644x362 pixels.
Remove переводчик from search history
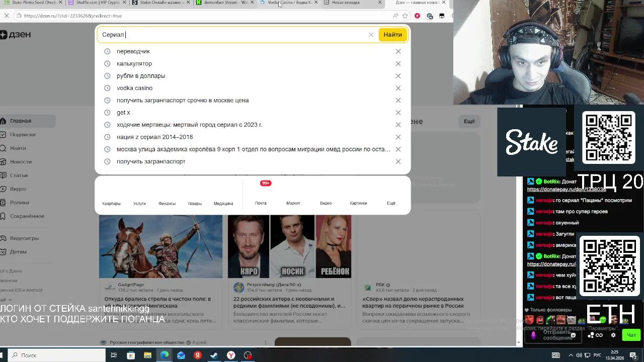(x=398, y=51)
